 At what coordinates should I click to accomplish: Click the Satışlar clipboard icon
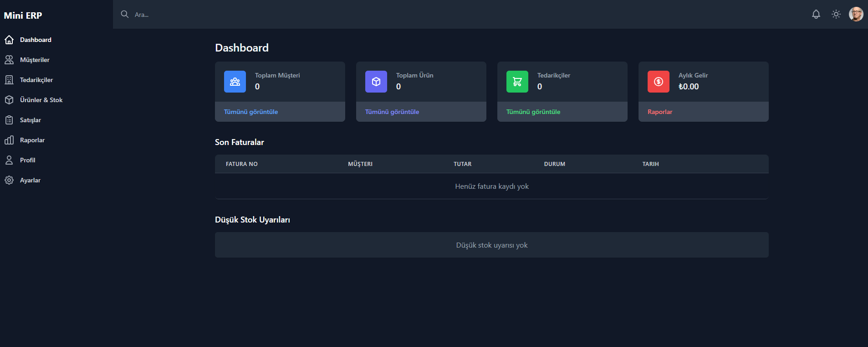click(x=9, y=120)
